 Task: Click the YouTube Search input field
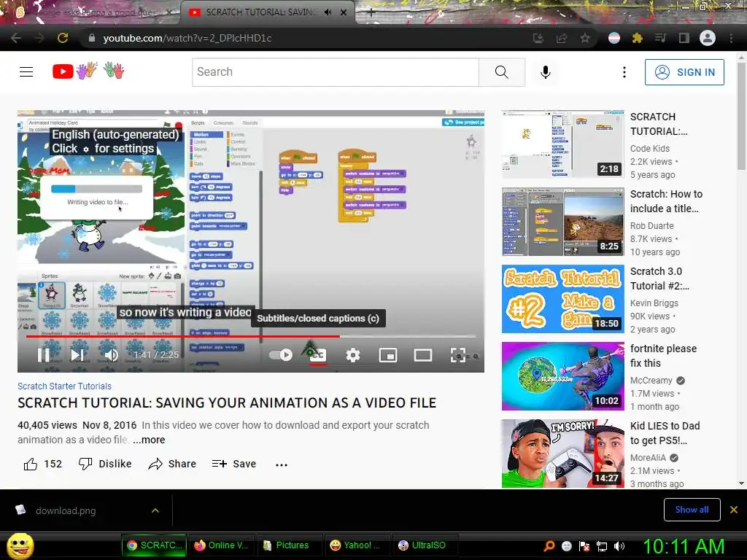(336, 72)
